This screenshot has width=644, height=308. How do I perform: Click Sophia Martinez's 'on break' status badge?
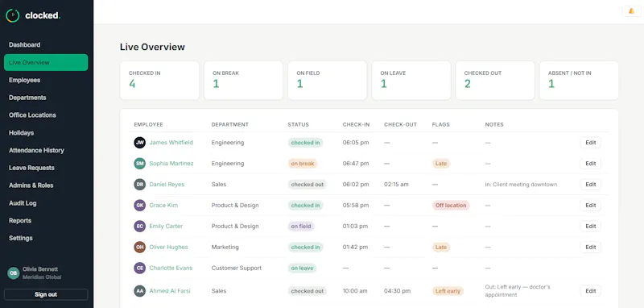(303, 164)
